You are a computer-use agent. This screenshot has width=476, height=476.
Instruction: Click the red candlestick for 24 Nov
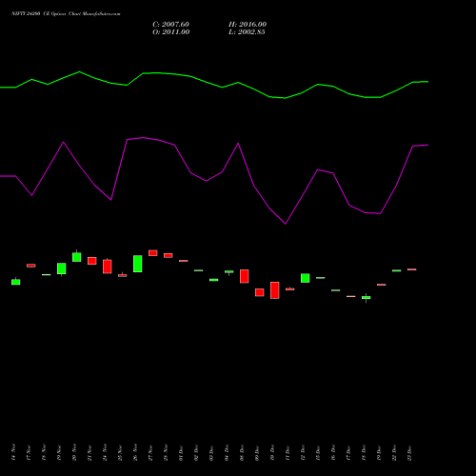pyautogui.click(x=108, y=267)
